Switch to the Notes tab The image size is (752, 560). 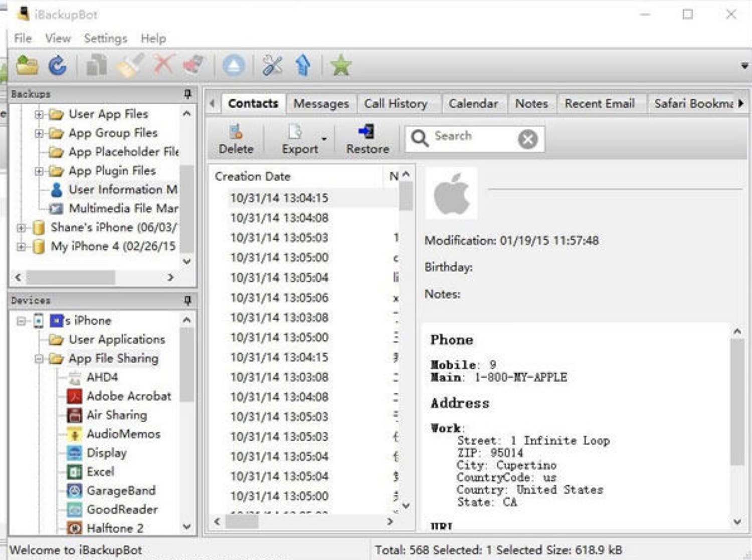point(532,104)
